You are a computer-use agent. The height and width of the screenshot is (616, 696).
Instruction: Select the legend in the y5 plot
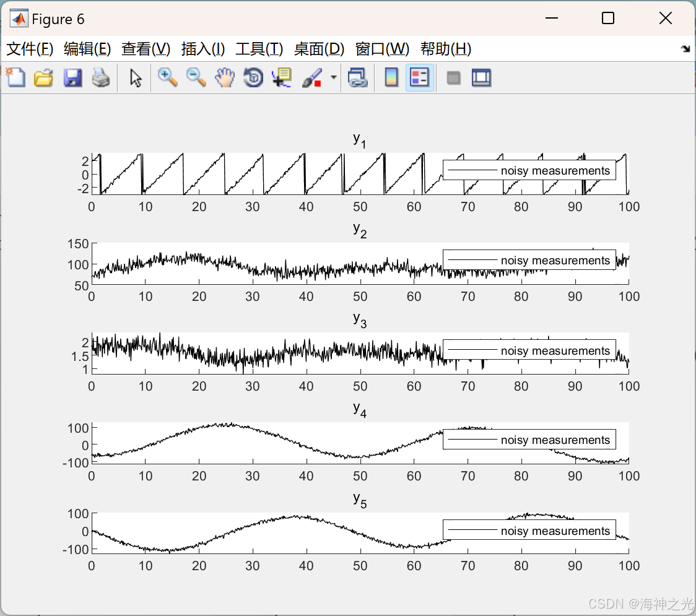(529, 530)
